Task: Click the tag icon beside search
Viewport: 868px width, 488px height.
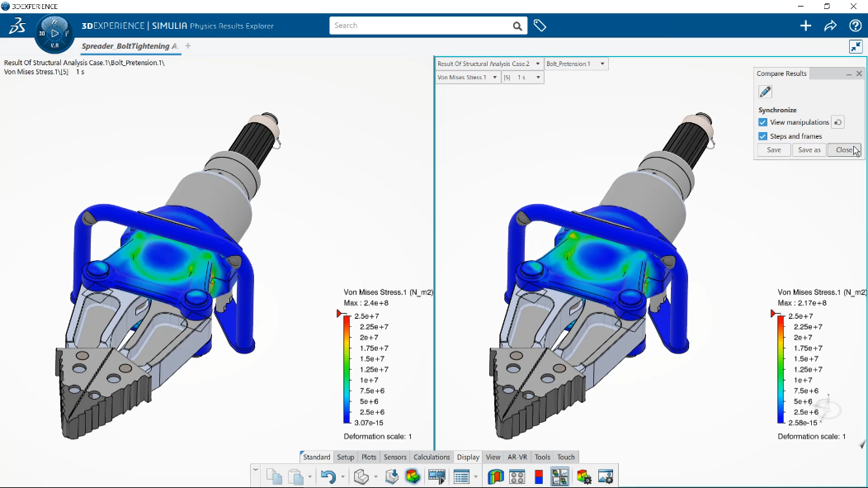Action: 540,26
